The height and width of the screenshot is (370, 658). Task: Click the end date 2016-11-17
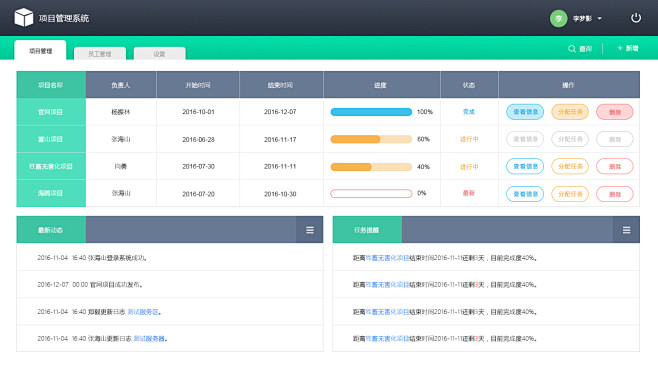280,140
